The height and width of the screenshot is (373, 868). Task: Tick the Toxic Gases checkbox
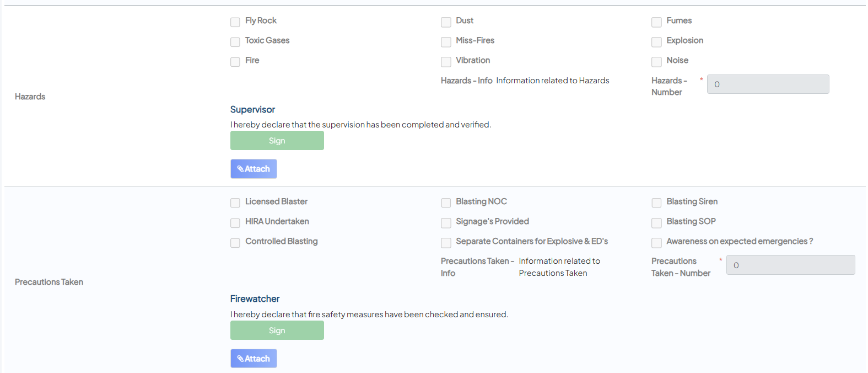coord(235,42)
